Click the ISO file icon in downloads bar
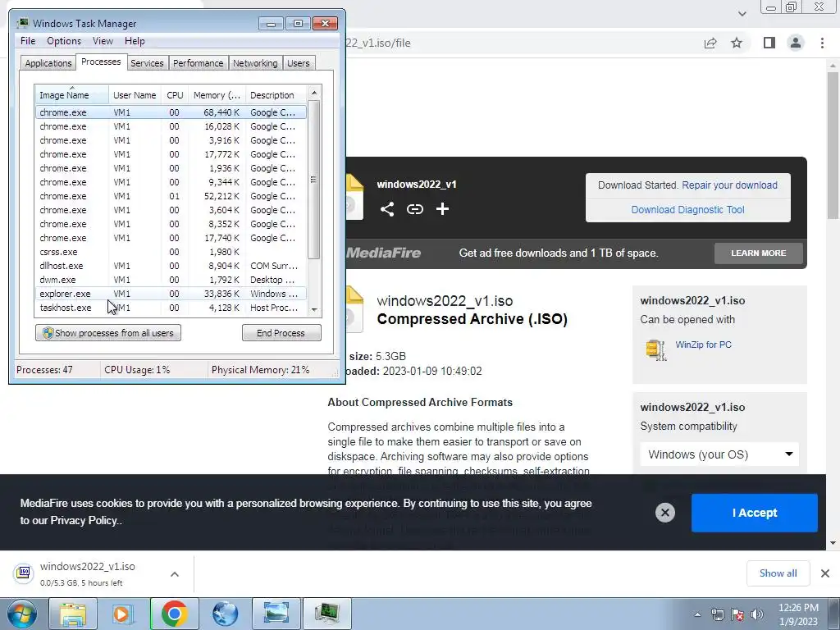Image resolution: width=840 pixels, height=630 pixels. 24,573
